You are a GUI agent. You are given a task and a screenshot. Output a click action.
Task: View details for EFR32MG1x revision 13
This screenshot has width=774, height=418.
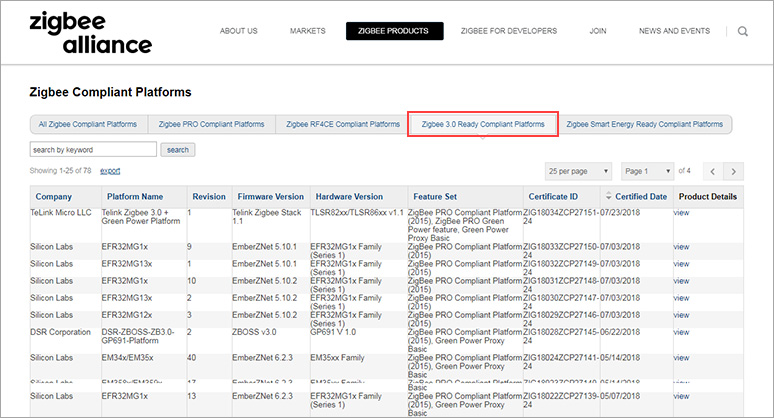(x=681, y=396)
